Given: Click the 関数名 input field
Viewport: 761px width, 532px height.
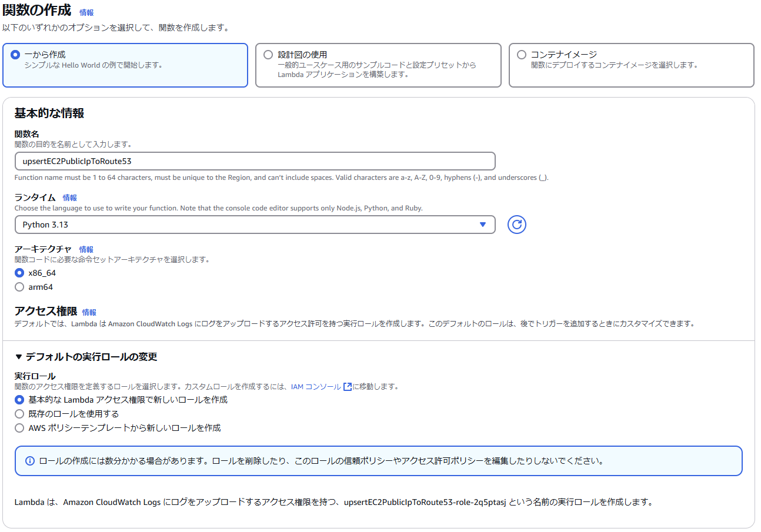Looking at the screenshot, I should [x=255, y=161].
